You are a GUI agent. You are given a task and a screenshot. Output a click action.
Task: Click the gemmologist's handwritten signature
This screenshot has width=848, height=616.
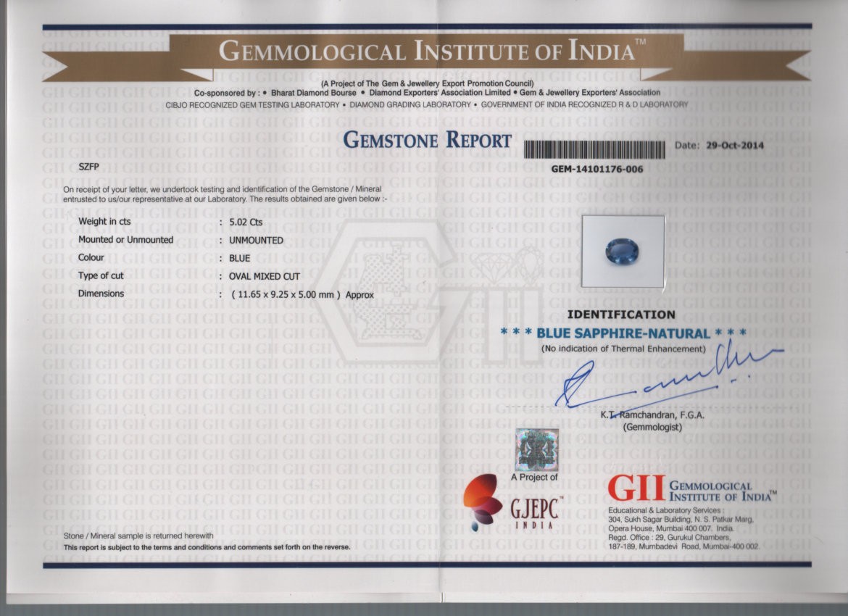[670, 376]
